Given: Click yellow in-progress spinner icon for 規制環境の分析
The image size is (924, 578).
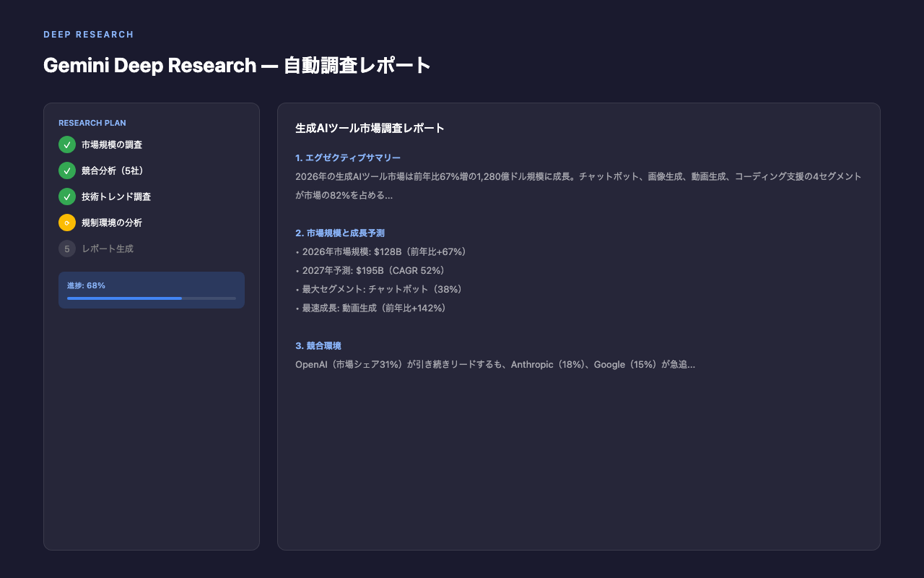Looking at the screenshot, I should (x=67, y=223).
